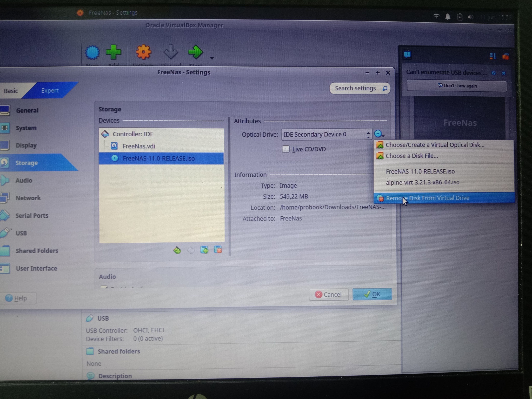Open the Network settings category
The height and width of the screenshot is (399, 532).
coord(28,198)
